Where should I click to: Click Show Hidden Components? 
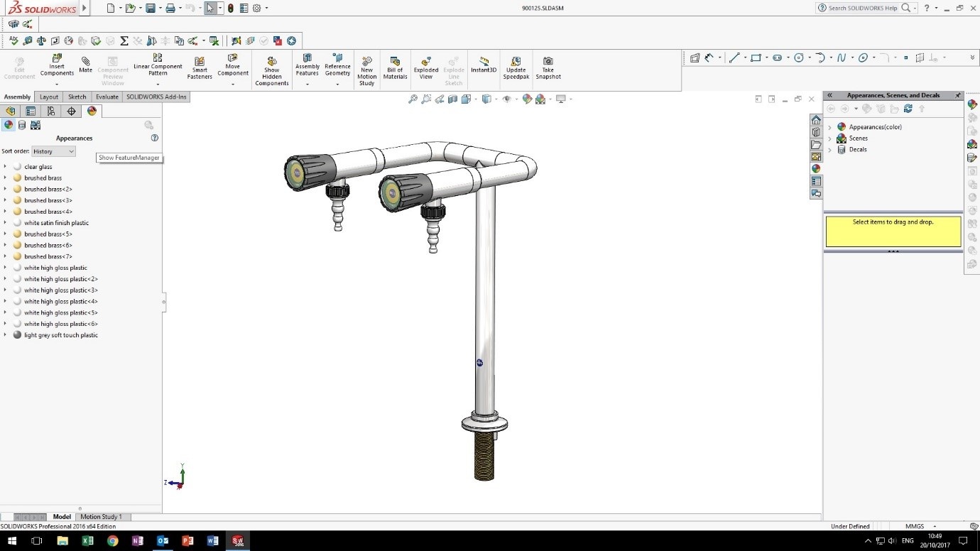click(x=272, y=71)
